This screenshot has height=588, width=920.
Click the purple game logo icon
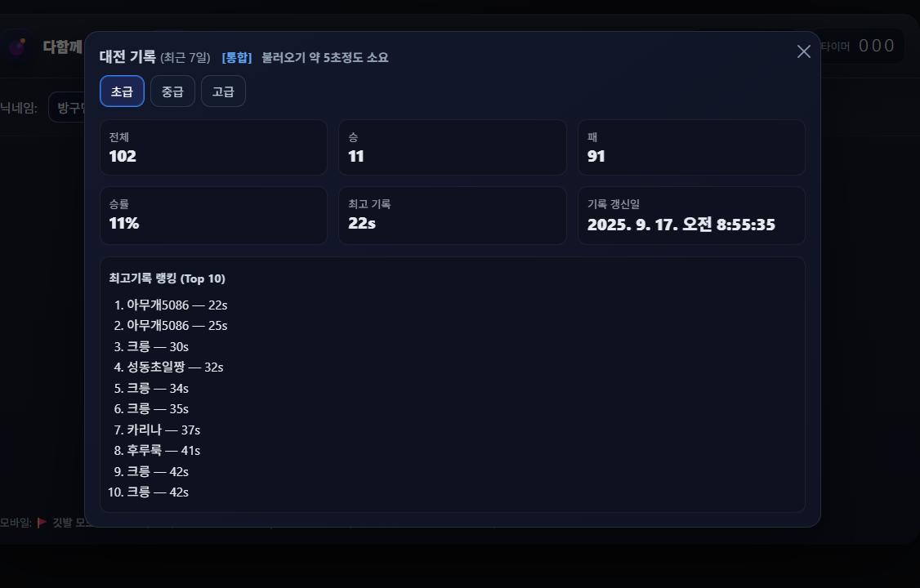18,47
